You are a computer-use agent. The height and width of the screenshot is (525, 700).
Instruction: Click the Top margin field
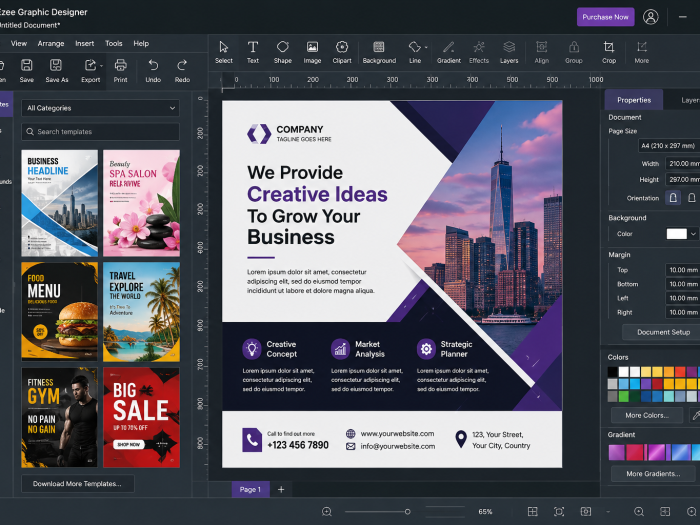tap(683, 270)
